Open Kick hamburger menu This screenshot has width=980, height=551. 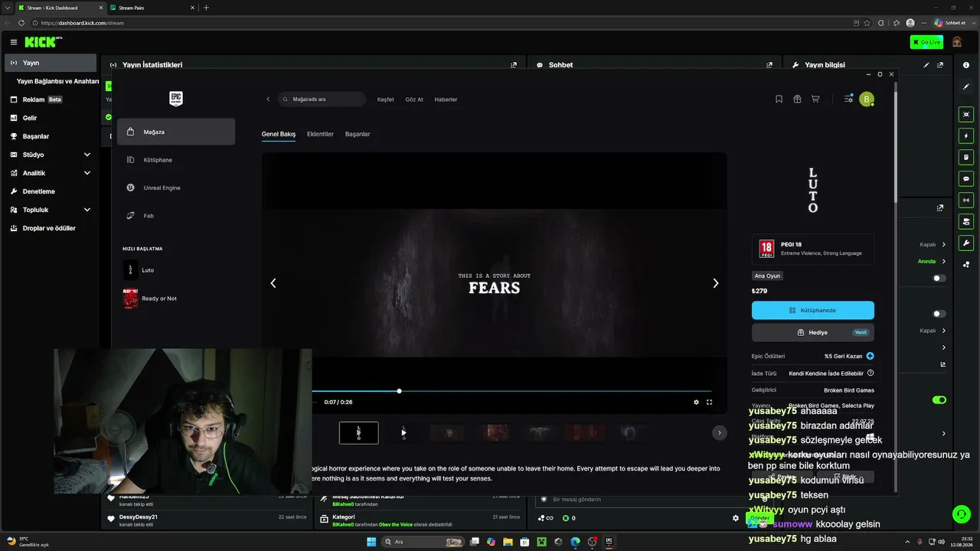coord(14,42)
